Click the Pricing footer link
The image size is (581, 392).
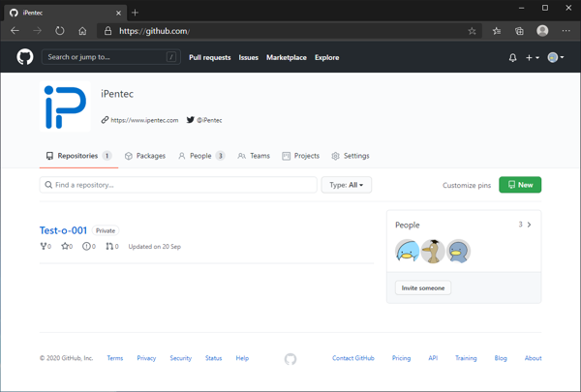click(401, 358)
